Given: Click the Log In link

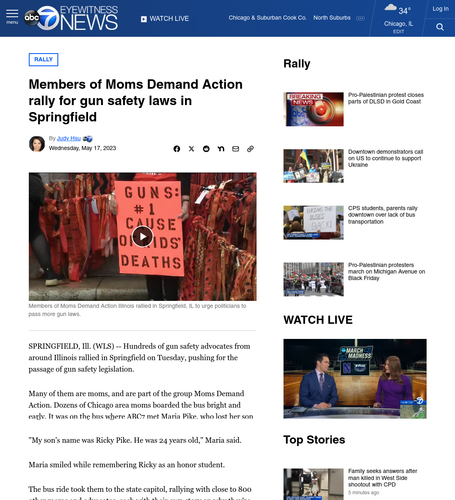Looking at the screenshot, I should (x=440, y=9).
